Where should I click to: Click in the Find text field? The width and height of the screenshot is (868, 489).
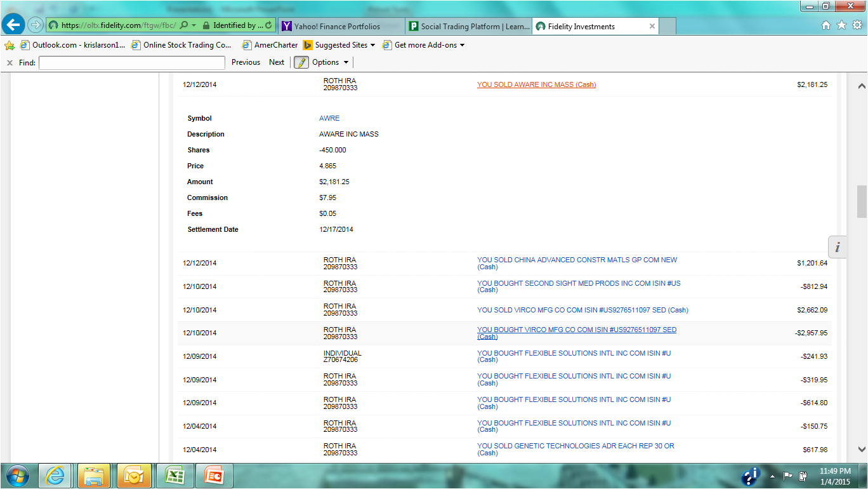click(x=131, y=62)
